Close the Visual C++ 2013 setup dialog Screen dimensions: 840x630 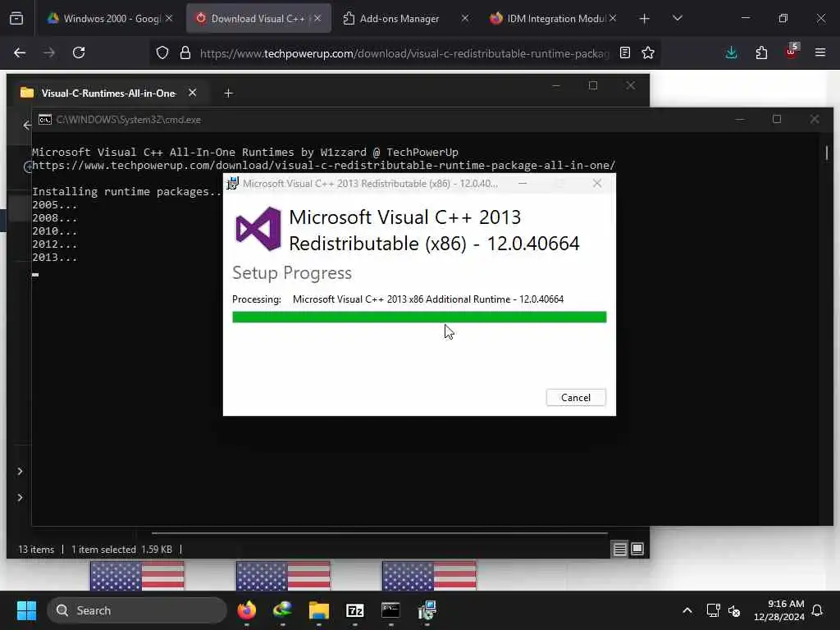tap(597, 183)
